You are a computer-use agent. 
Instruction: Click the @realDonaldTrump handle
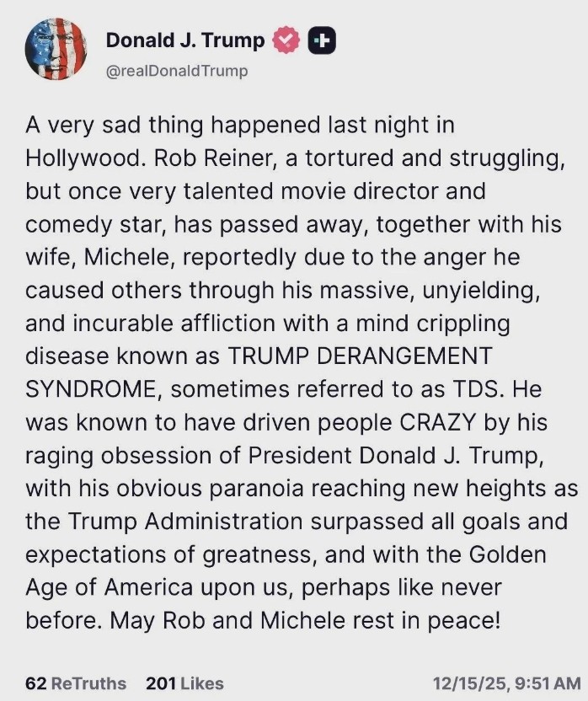(x=177, y=71)
